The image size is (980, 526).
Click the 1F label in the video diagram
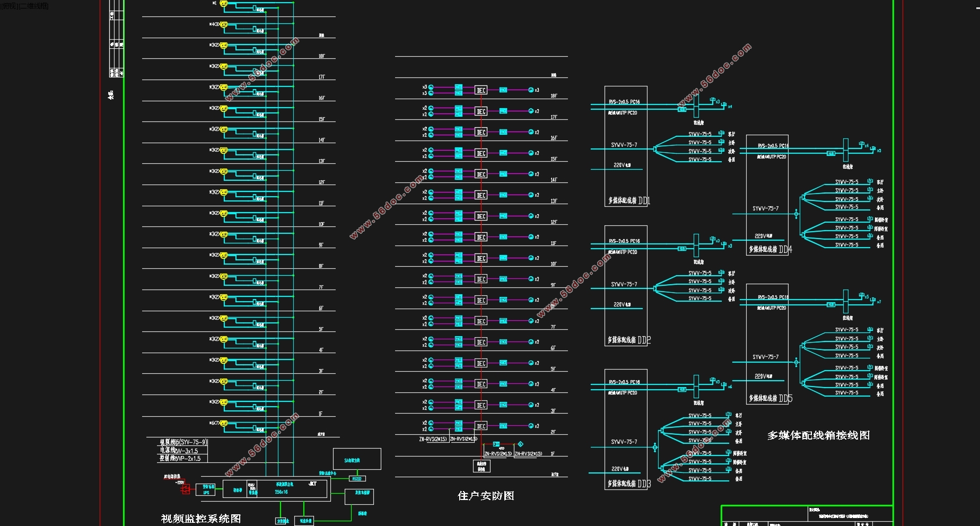(320, 414)
